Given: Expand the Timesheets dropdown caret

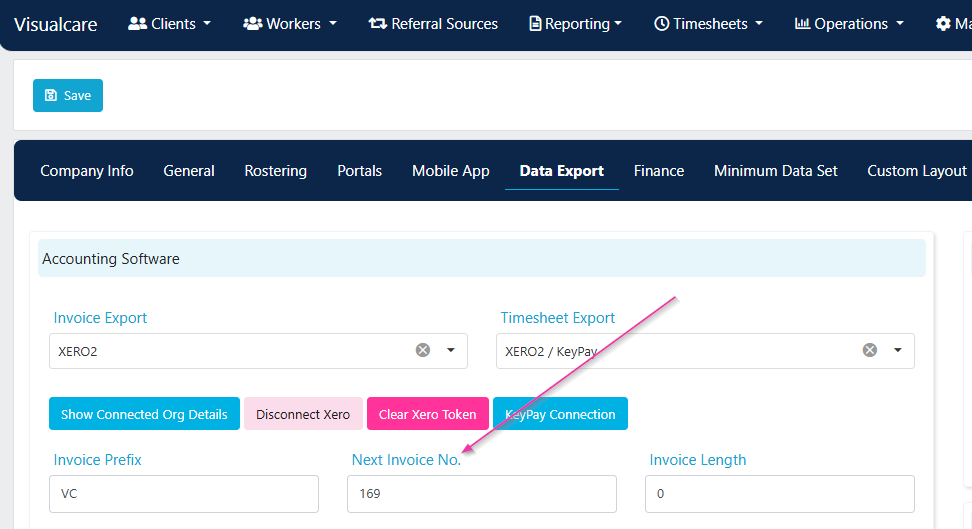Looking at the screenshot, I should [759, 24].
